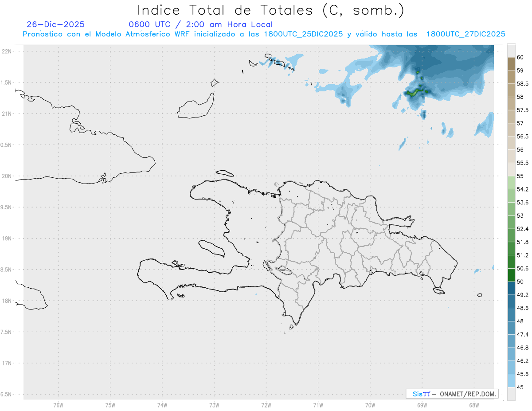The height and width of the screenshot is (411, 532).
Task: Select the date text "26-Dic-2025"
Action: [x=55, y=24]
